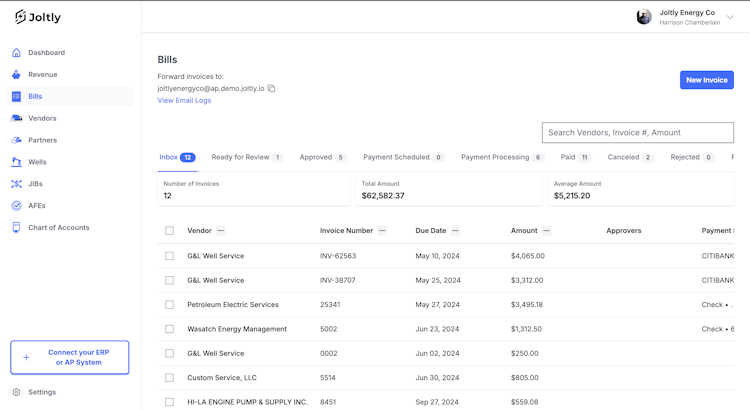Open the Wells sidebar icon
This screenshot has height=410, width=750.
16,162
